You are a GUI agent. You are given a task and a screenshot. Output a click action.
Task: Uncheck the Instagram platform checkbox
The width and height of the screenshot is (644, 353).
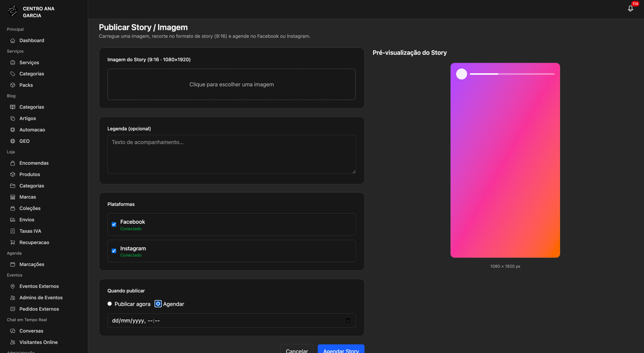[x=114, y=251]
